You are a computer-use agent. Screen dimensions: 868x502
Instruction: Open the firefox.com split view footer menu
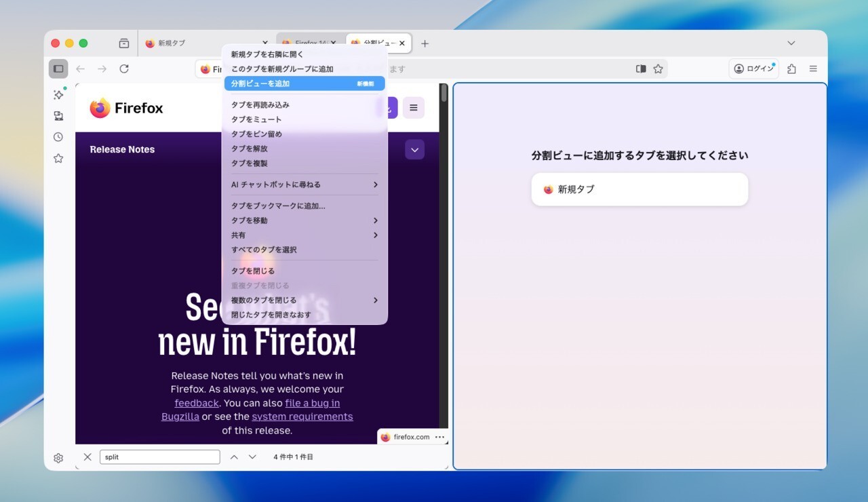click(440, 438)
